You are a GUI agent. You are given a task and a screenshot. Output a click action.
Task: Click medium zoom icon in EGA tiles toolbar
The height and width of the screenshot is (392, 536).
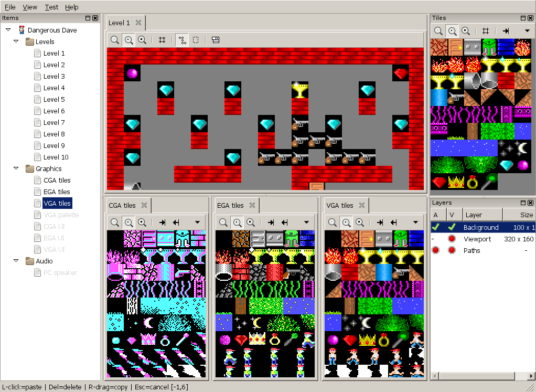(x=237, y=223)
